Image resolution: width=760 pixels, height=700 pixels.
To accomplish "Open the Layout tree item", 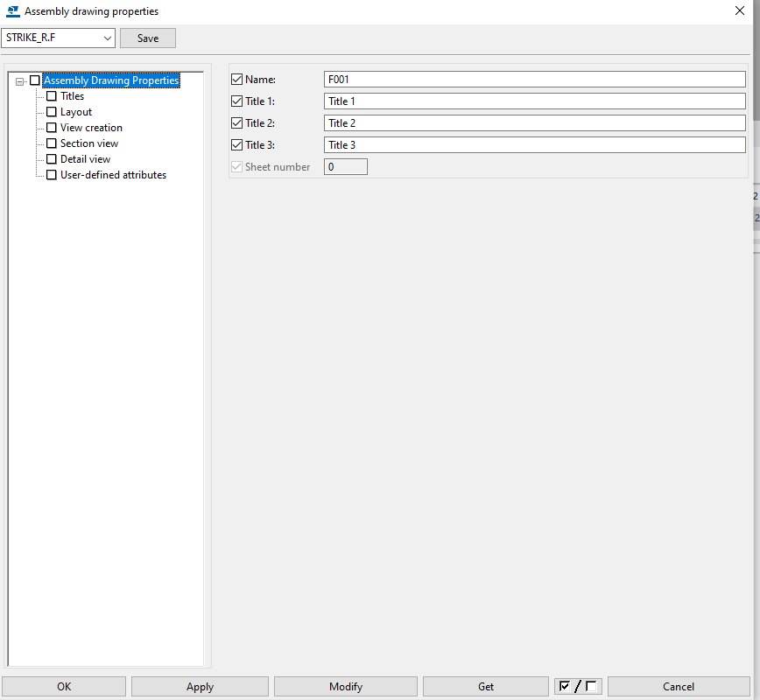I will (x=76, y=112).
